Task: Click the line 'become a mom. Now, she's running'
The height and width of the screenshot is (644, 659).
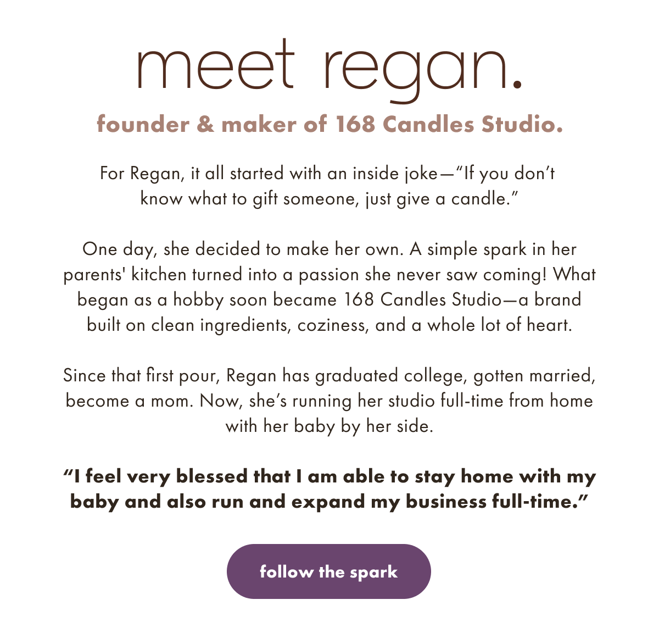Action: pos(329,401)
